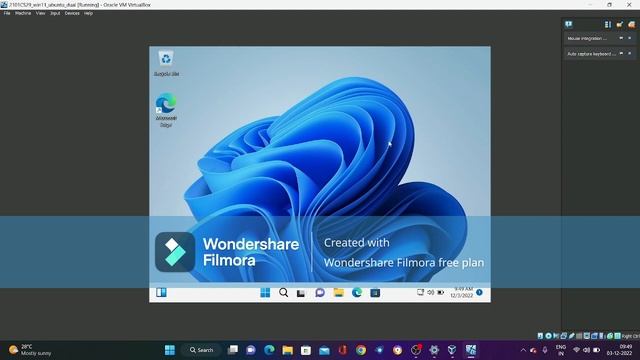
Task: Open Task View in the guest taskbar
Action: (x=301, y=293)
